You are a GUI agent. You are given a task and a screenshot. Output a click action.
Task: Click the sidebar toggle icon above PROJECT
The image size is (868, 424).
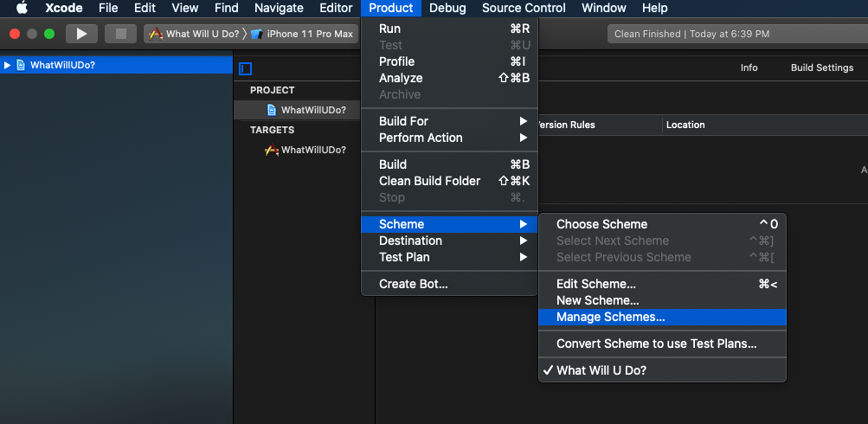click(x=245, y=68)
